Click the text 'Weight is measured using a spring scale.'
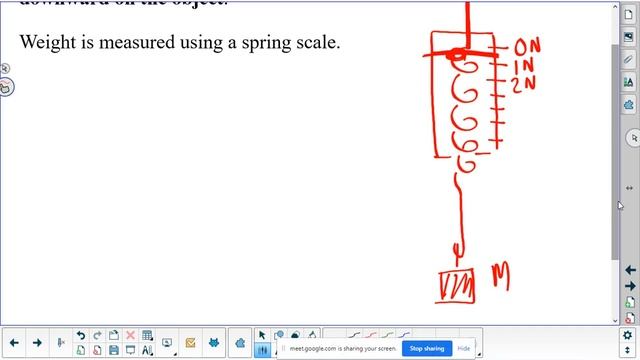The image size is (640, 360). (180, 42)
